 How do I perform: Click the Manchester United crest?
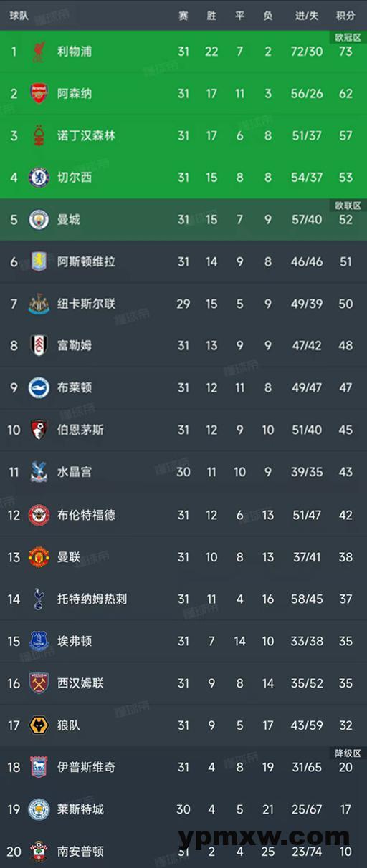tap(39, 557)
